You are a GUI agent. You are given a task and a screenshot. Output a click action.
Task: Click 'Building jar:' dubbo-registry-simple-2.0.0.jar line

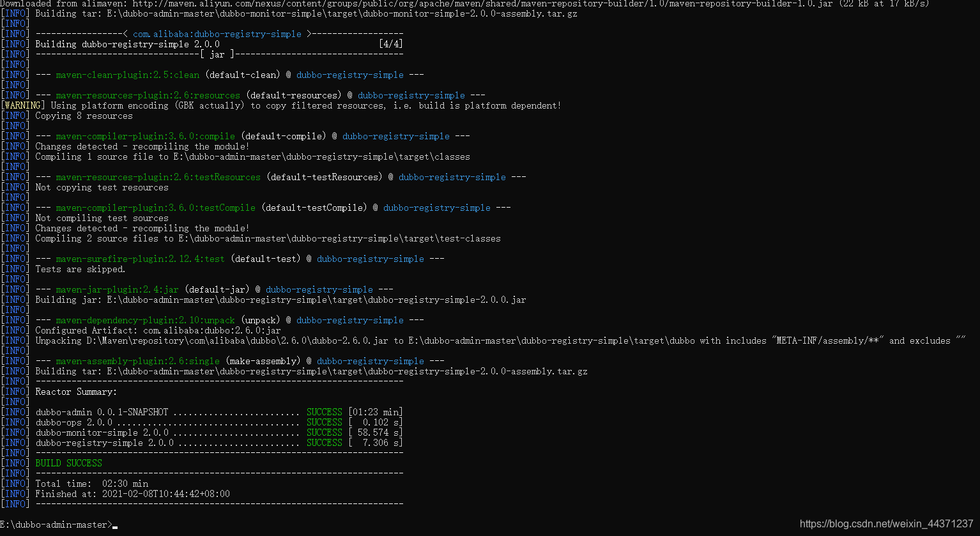pyautogui.click(x=280, y=300)
